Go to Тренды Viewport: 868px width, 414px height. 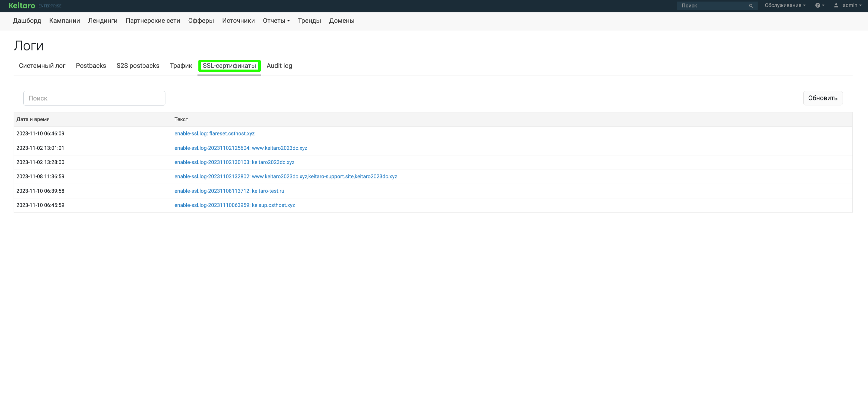tap(309, 21)
